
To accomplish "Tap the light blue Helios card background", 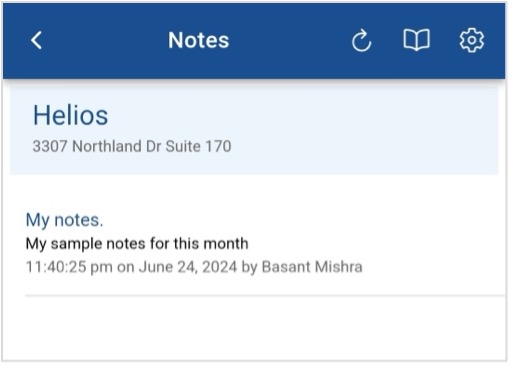I will 333,130.
